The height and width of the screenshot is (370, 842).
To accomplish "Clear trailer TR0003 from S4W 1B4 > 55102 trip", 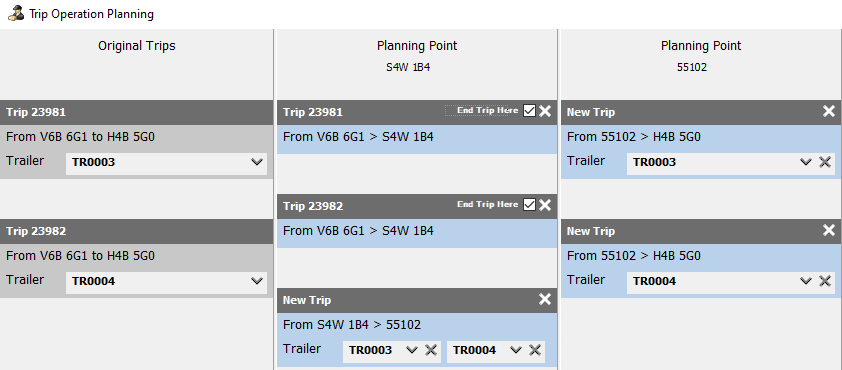I will click(x=431, y=350).
